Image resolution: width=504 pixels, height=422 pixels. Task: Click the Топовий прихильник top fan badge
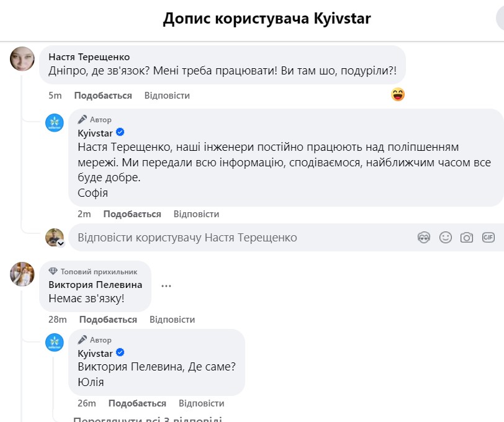click(98, 271)
